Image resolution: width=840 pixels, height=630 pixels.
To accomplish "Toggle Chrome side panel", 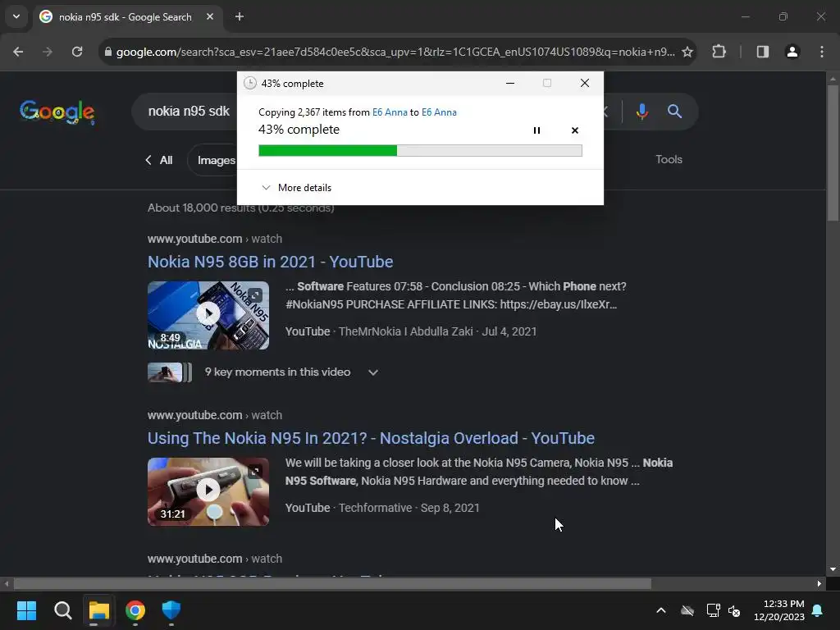I will [x=762, y=52].
